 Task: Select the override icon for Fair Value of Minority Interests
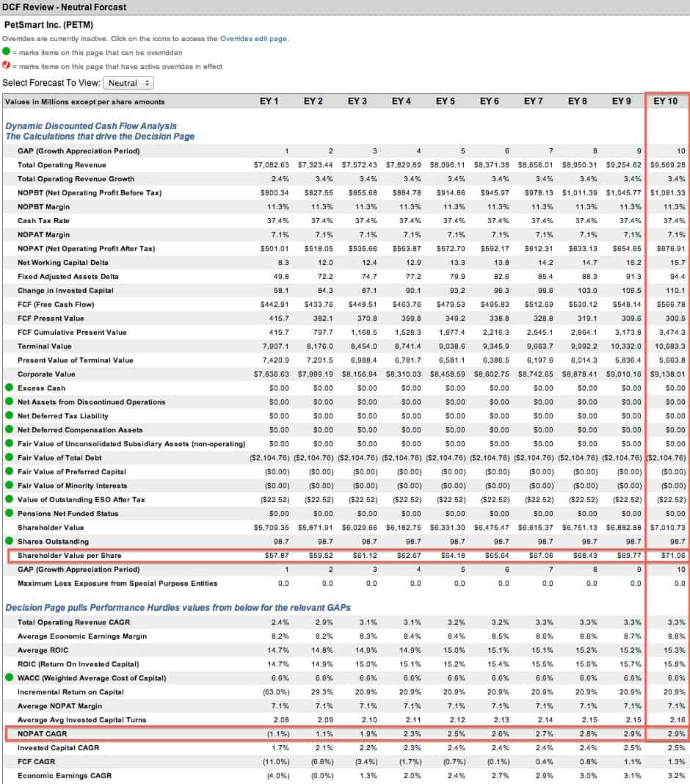tap(7, 485)
